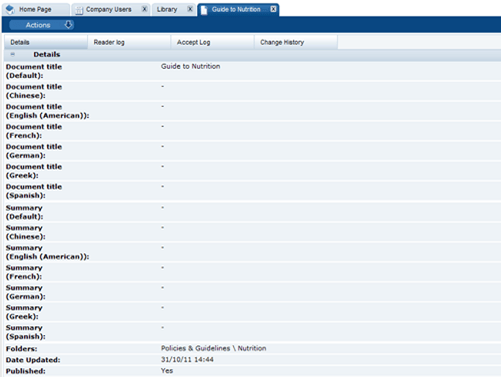Viewport: 501px width, 377px height.
Task: Open the Change History sub-tab
Action: tap(296, 42)
